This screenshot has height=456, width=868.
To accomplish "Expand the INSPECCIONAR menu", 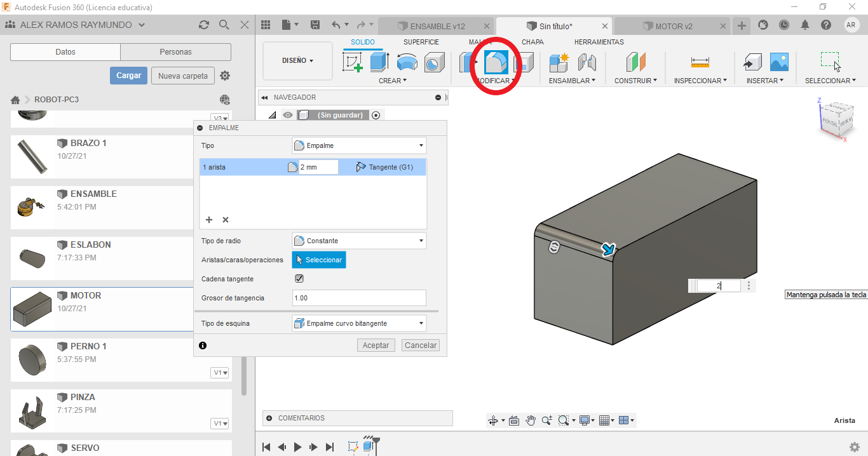I will 700,81.
